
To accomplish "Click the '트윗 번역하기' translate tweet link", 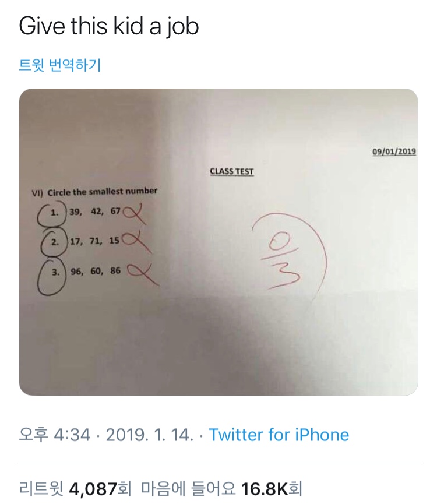I will 60,65.
